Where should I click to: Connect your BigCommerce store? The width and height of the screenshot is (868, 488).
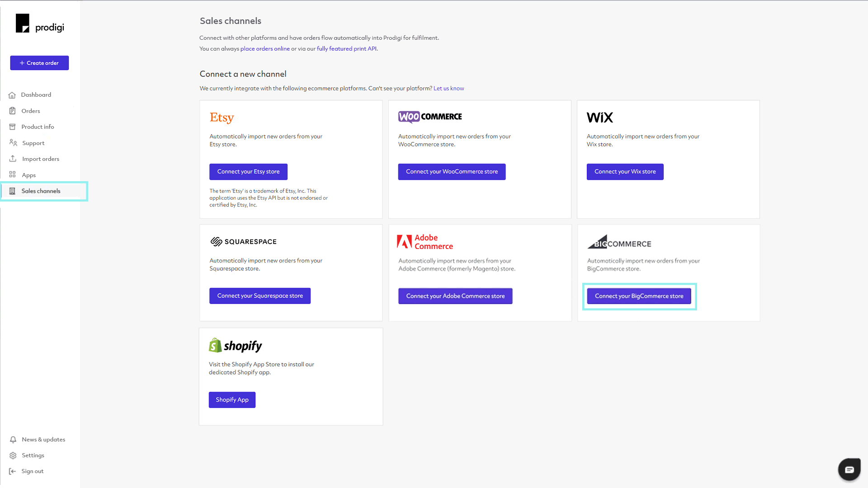pos(639,296)
